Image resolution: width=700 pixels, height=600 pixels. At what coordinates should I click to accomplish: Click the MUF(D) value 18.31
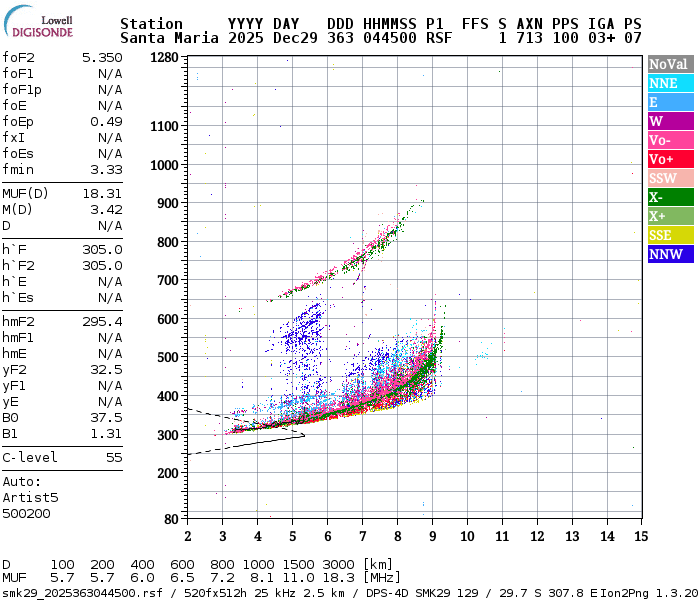pyautogui.click(x=102, y=194)
